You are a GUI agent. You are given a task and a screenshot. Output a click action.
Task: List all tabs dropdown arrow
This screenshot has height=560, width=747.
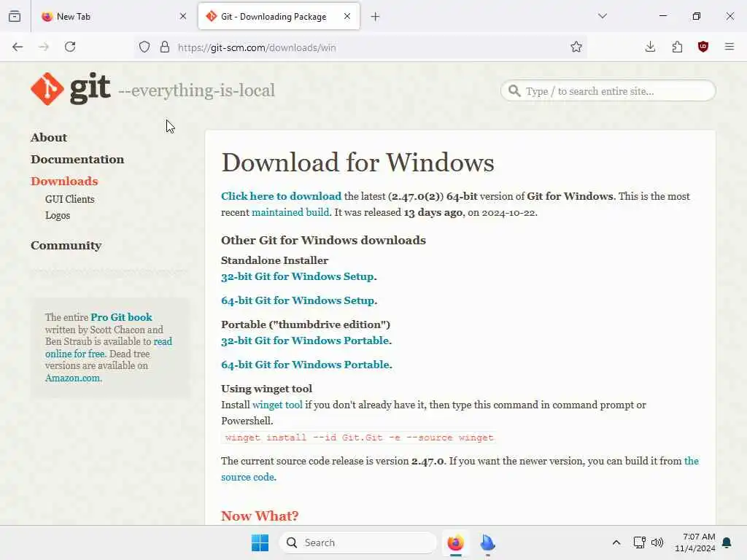(x=603, y=16)
